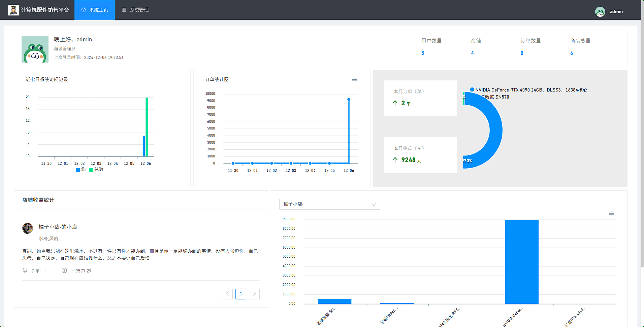
Task: Click the 用户数量 value 5
Action: [423, 53]
